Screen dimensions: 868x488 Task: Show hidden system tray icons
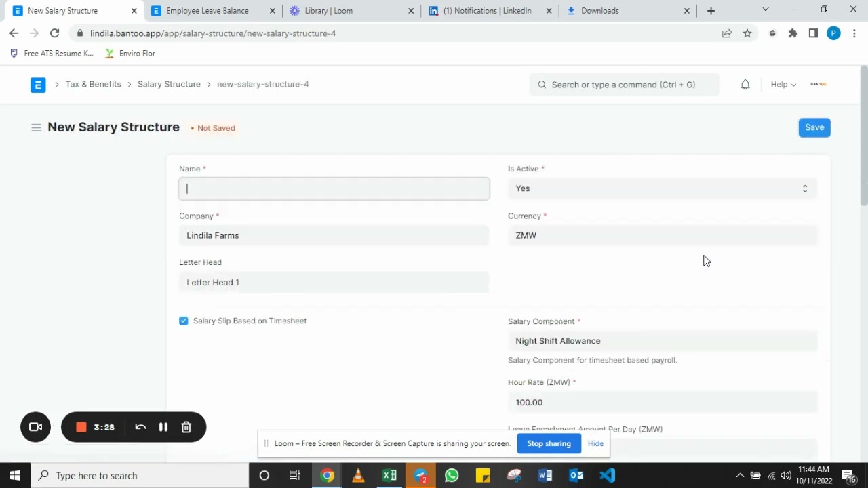point(740,476)
